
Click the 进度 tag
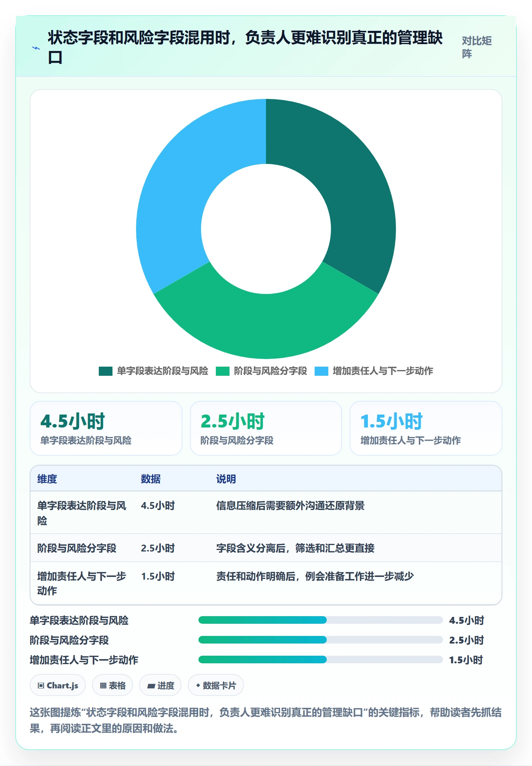coord(160,685)
